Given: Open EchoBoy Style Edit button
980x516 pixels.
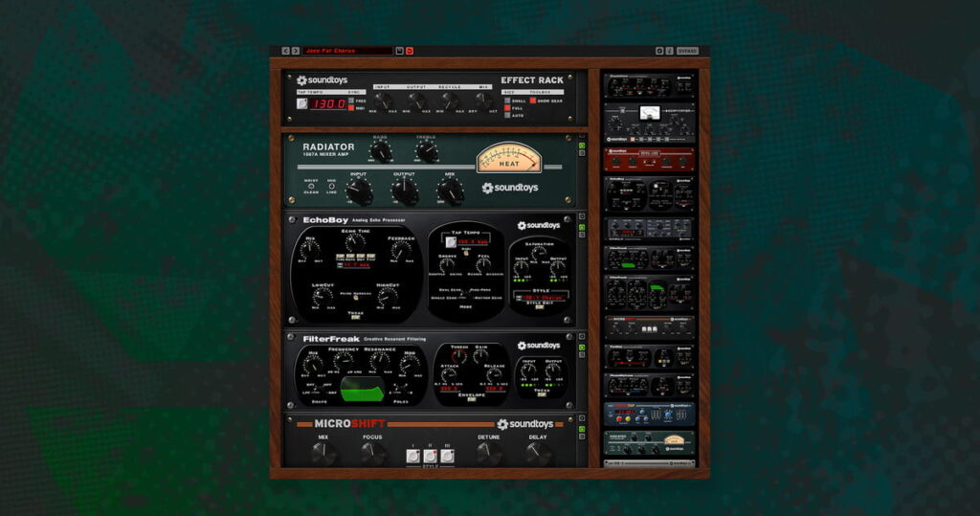Looking at the screenshot, I should coord(541,306).
